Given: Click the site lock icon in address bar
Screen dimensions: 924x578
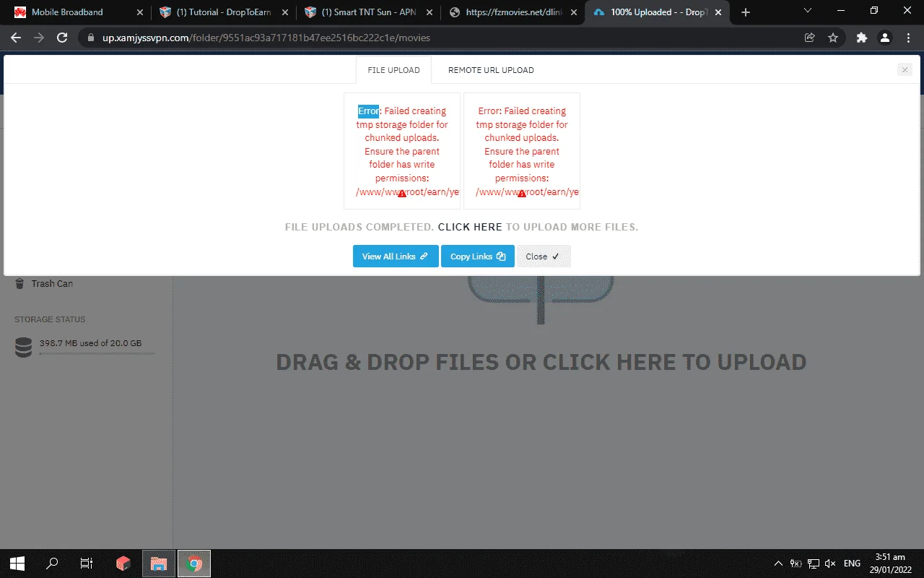Looking at the screenshot, I should pyautogui.click(x=90, y=38).
